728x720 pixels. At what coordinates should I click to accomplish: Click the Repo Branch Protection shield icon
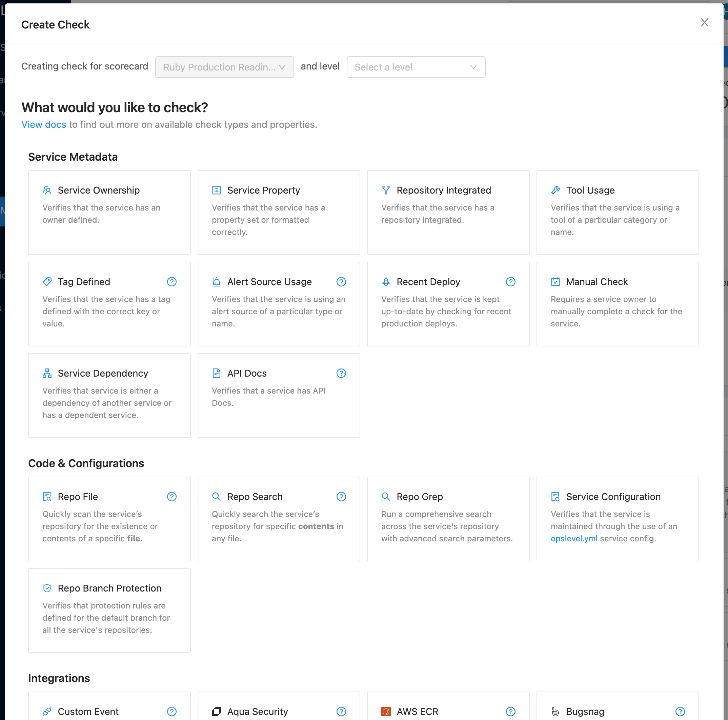point(47,588)
